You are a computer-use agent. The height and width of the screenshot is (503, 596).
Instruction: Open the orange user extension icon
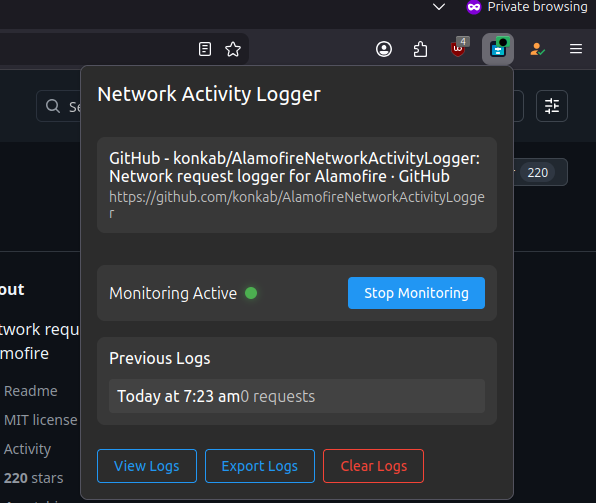coord(537,49)
